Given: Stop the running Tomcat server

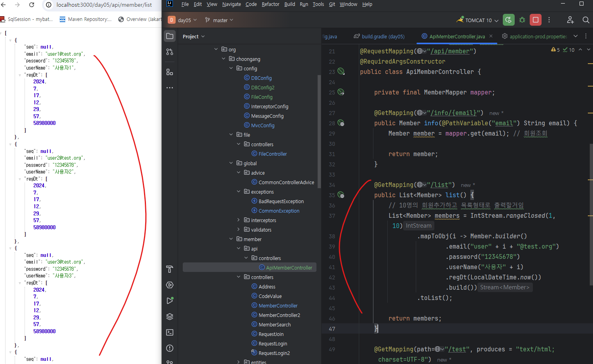Looking at the screenshot, I should click(536, 20).
